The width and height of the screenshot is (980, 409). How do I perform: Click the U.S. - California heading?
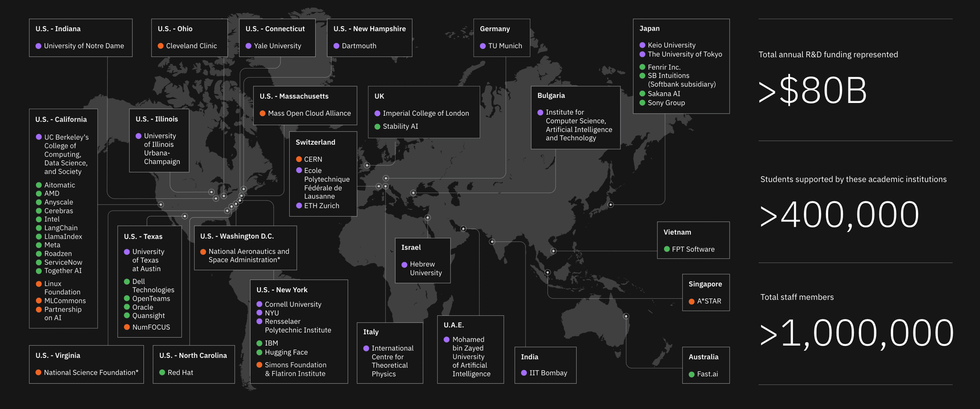coord(61,119)
